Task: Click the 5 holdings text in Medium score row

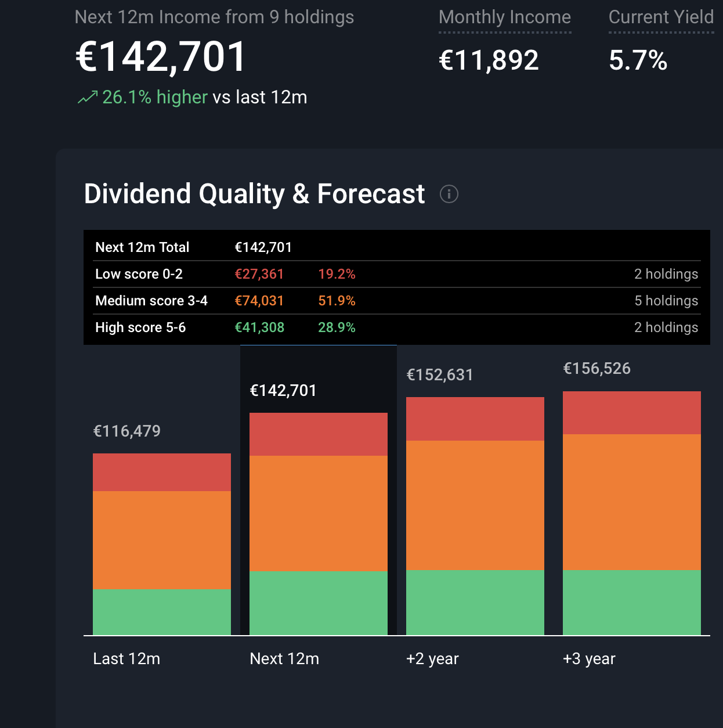Action: pos(666,301)
